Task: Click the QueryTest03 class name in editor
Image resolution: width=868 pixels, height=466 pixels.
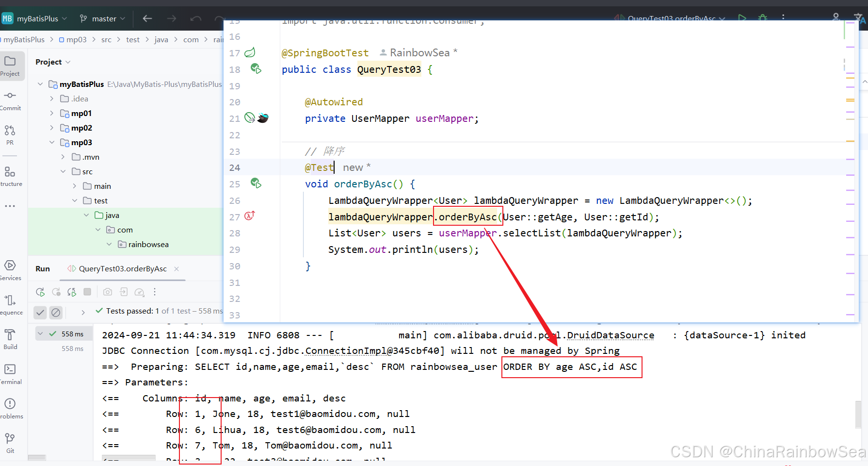Action: (389, 69)
